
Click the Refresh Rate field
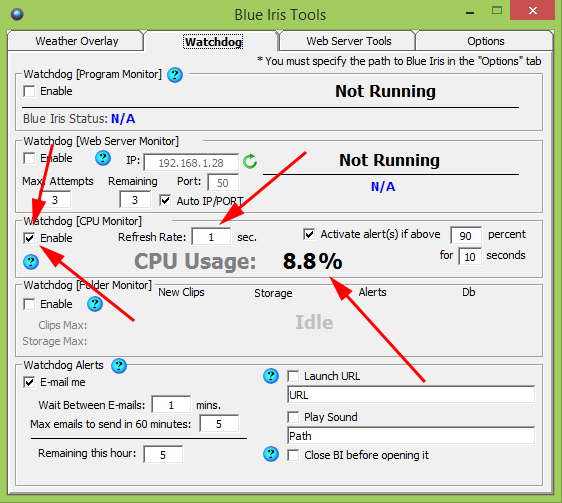tap(211, 237)
